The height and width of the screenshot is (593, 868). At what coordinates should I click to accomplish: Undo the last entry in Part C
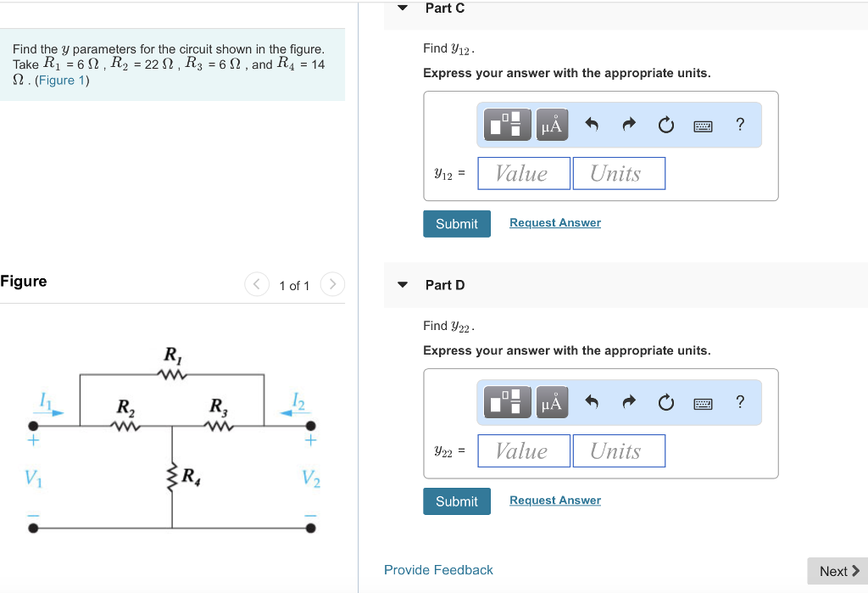592,124
